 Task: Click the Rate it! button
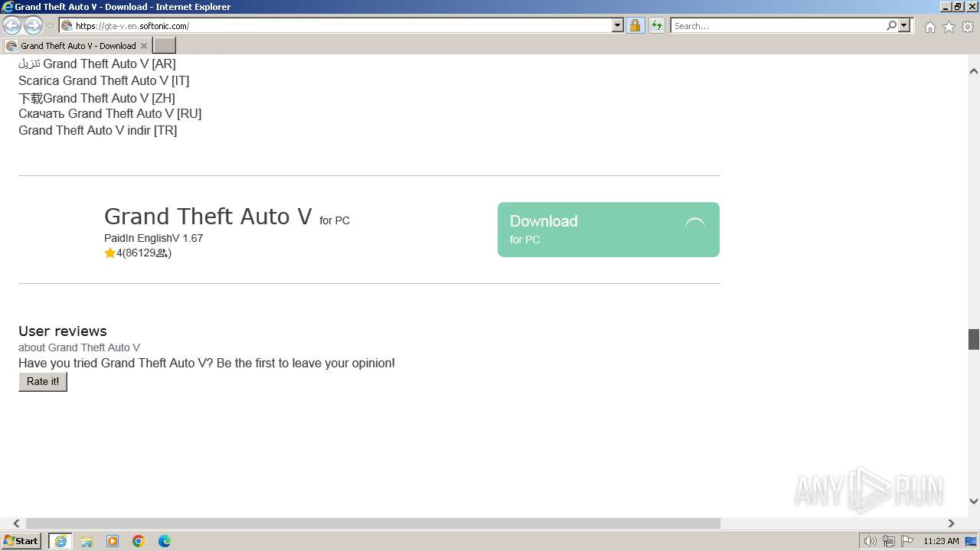pos(43,381)
